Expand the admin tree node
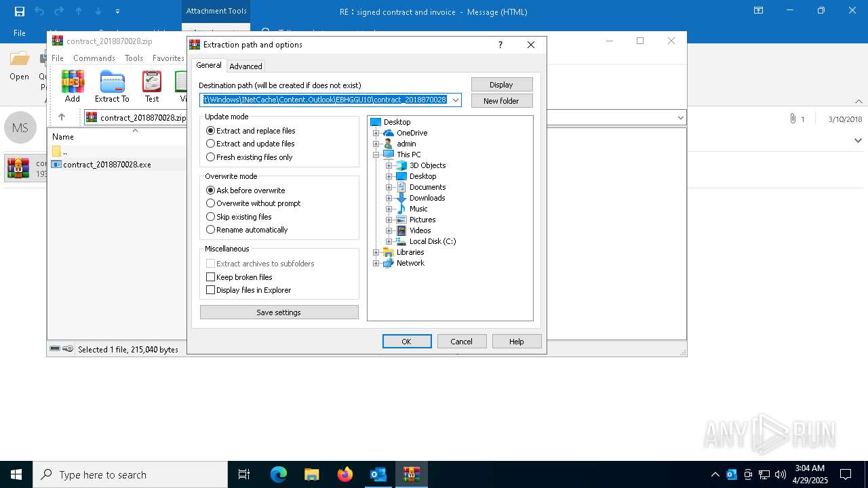 click(x=376, y=144)
